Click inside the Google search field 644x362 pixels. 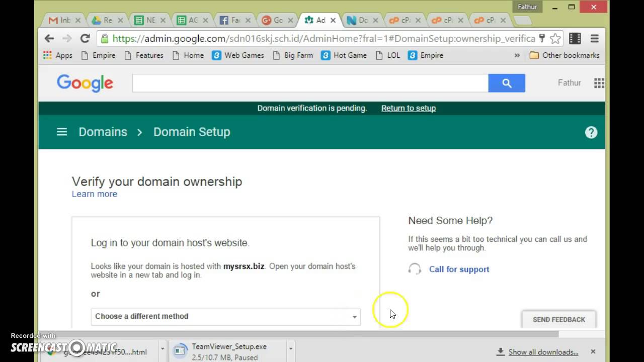[310, 83]
